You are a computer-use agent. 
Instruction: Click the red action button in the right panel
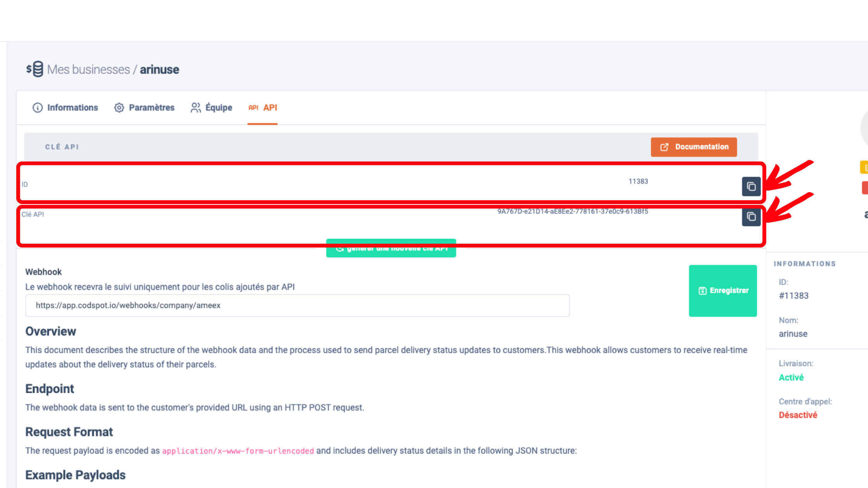pyautogui.click(x=865, y=188)
